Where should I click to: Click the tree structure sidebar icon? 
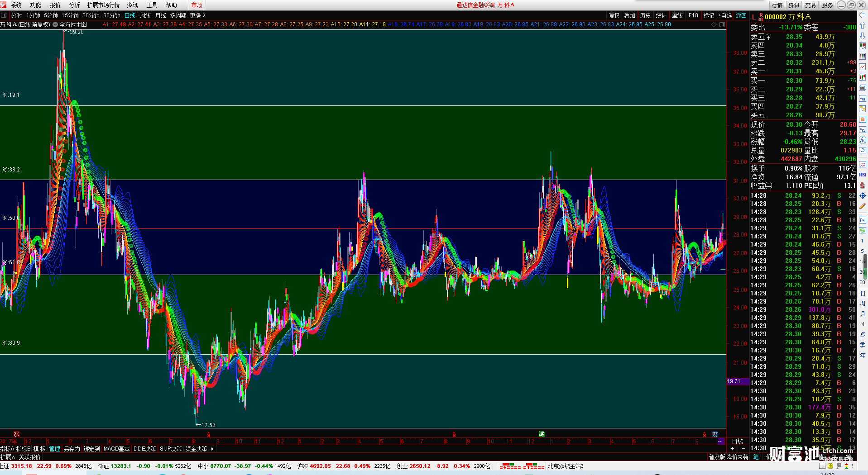[863, 109]
